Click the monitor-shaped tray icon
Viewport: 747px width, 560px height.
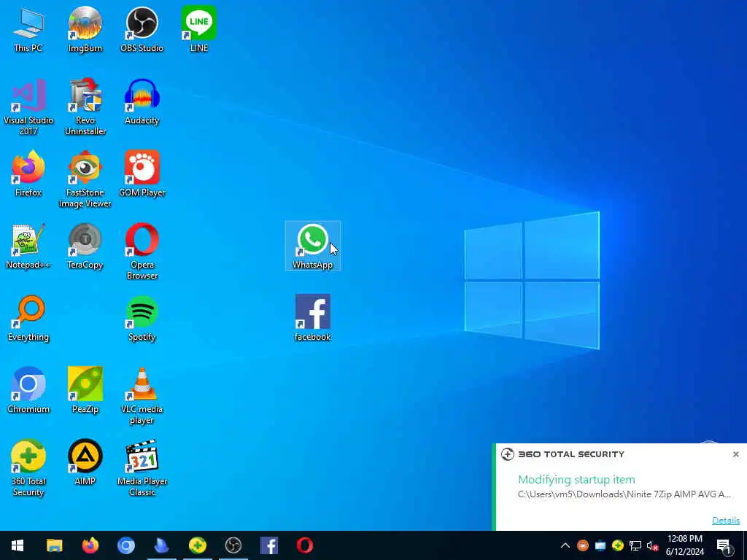coord(600,545)
